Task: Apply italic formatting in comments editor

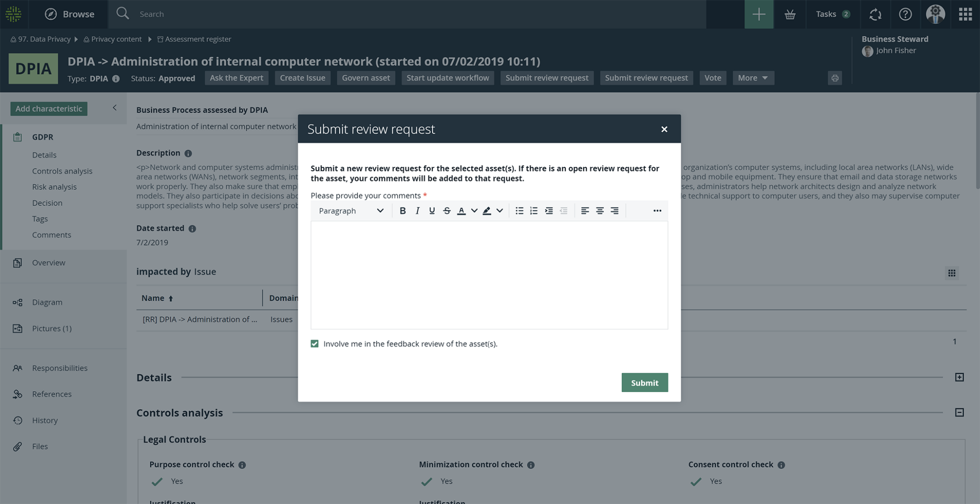Action: (x=417, y=210)
